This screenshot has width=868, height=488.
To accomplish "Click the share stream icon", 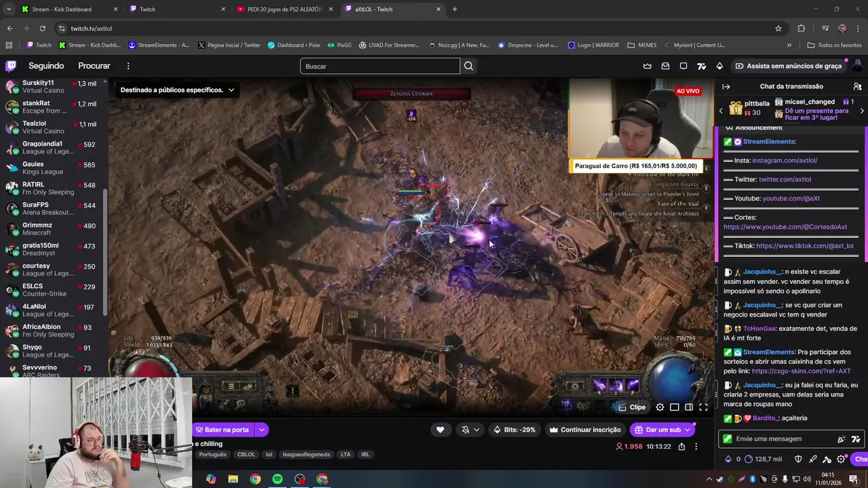I will click(682, 447).
